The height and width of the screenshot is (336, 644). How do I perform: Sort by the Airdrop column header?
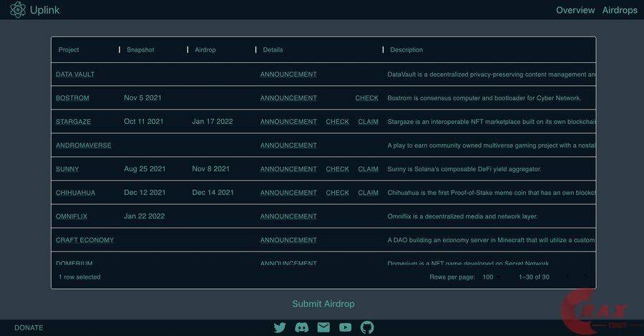coord(205,49)
